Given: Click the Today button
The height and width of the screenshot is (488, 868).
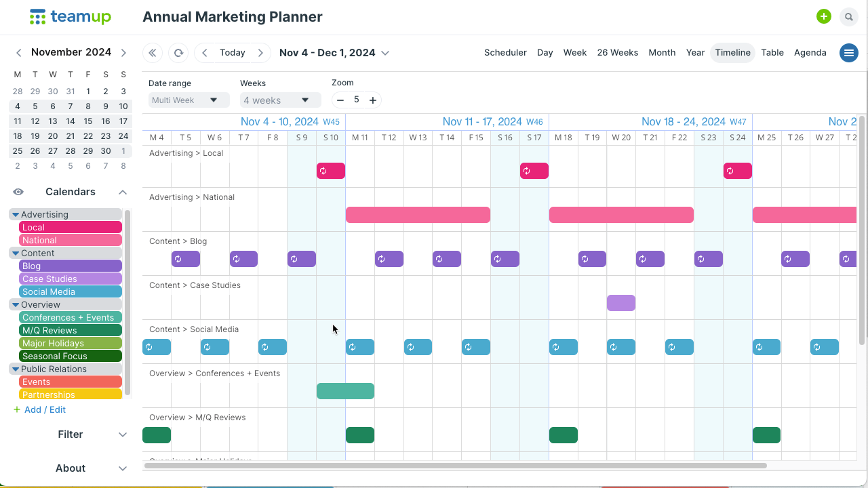Looking at the screenshot, I should (233, 53).
